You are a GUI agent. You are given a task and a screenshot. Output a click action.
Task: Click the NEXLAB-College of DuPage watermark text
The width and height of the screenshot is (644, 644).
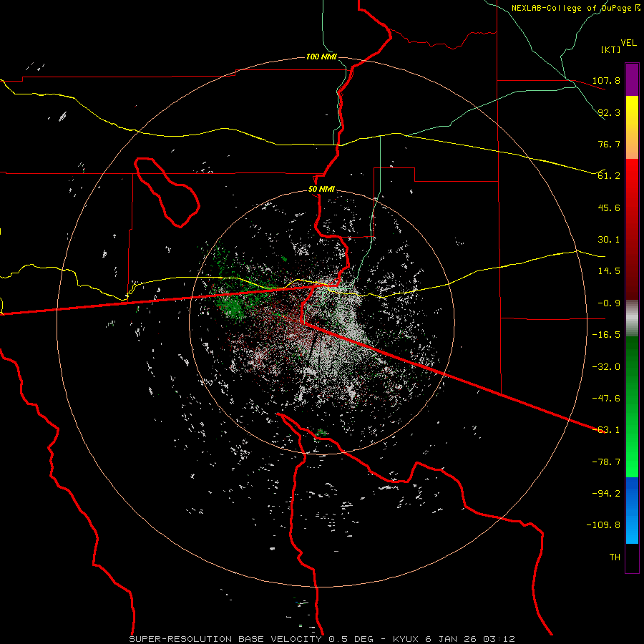(x=575, y=8)
